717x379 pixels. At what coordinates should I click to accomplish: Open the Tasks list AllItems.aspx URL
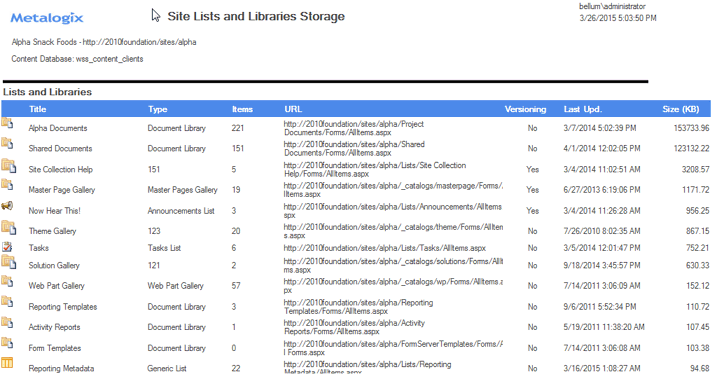click(385, 248)
